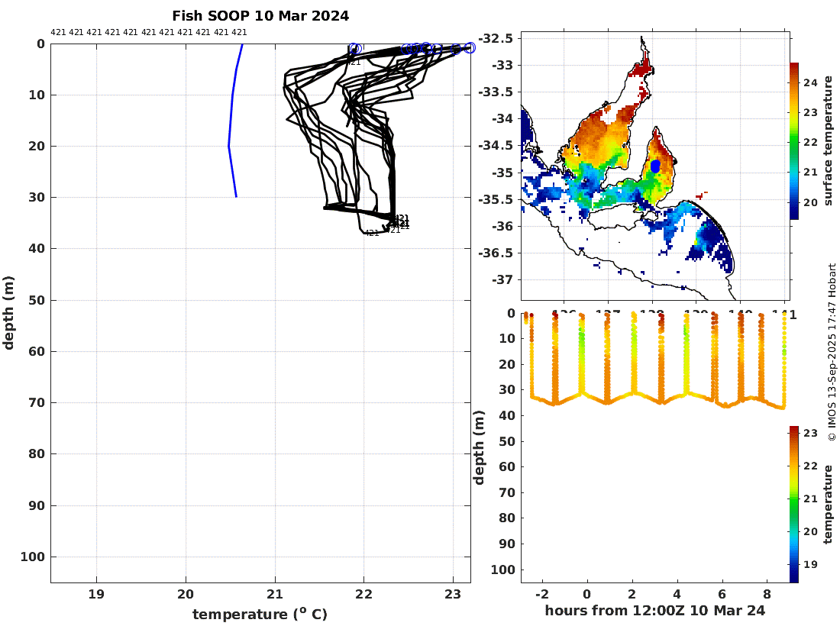Click the 'temperature (° C)' x-axis label

(x=260, y=615)
